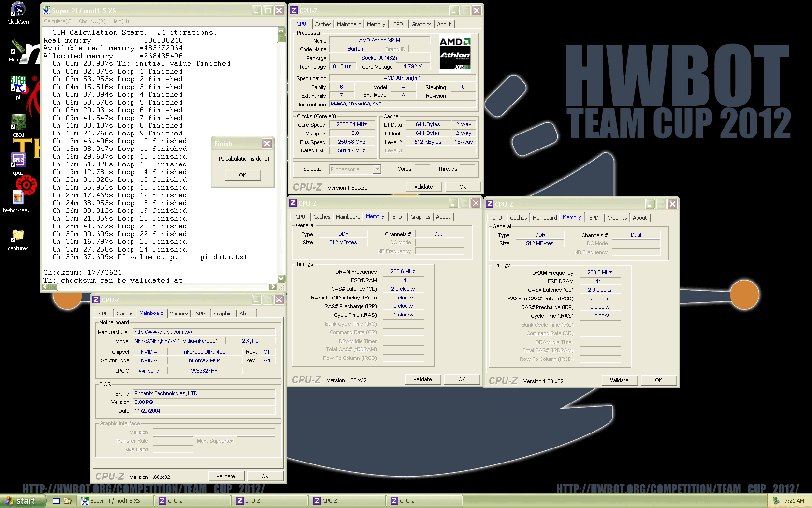Screen dimensions: 812x508
Task: Click the AMD Athlon XP processor logo
Action: tap(455, 54)
